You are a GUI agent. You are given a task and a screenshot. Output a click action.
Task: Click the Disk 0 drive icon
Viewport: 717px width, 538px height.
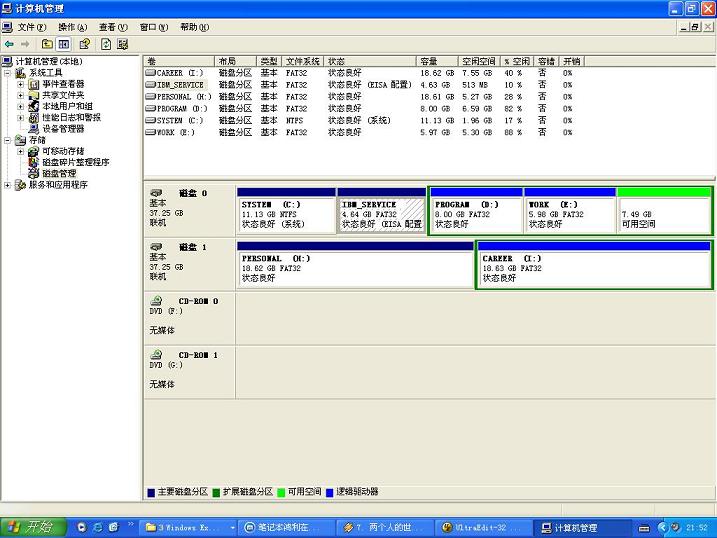(x=156, y=192)
